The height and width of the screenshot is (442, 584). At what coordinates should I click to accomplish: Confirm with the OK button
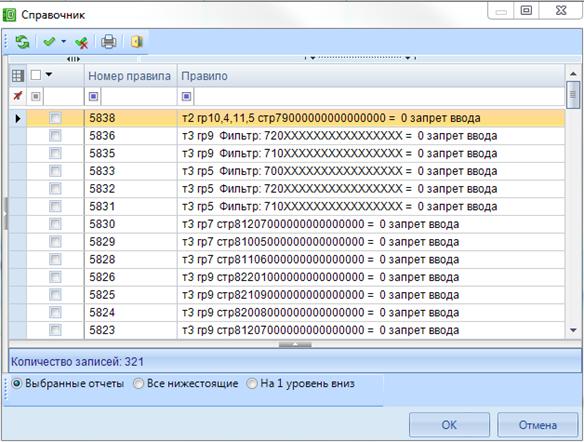[449, 425]
